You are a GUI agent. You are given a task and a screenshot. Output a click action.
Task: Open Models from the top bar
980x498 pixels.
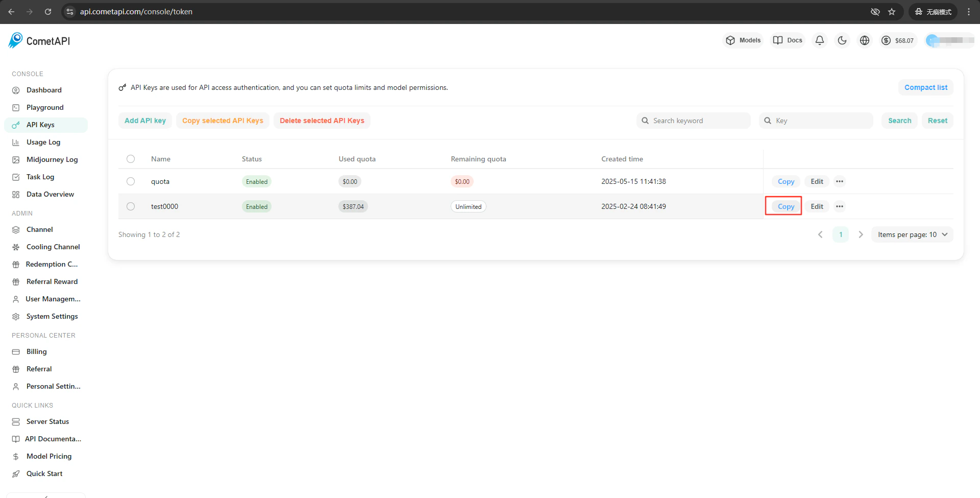743,40
